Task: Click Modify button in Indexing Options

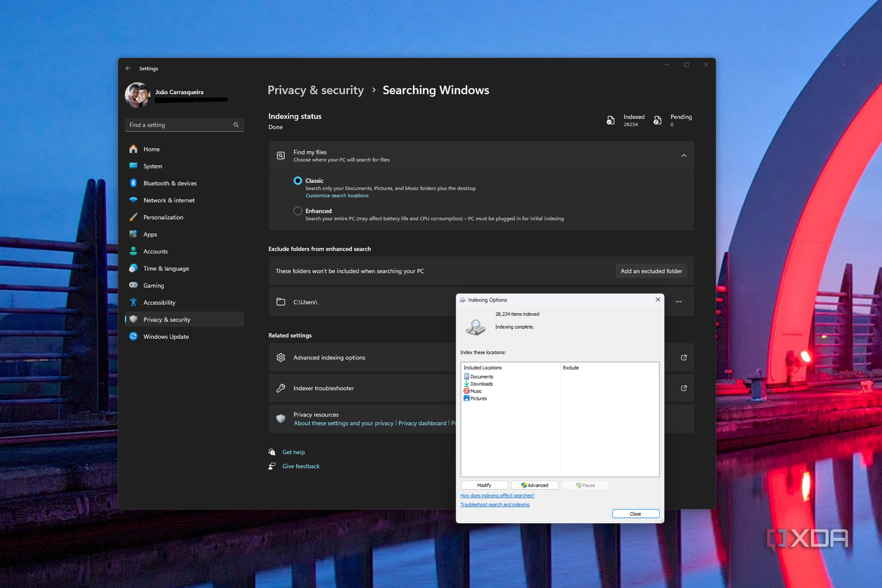Action: pyautogui.click(x=484, y=485)
